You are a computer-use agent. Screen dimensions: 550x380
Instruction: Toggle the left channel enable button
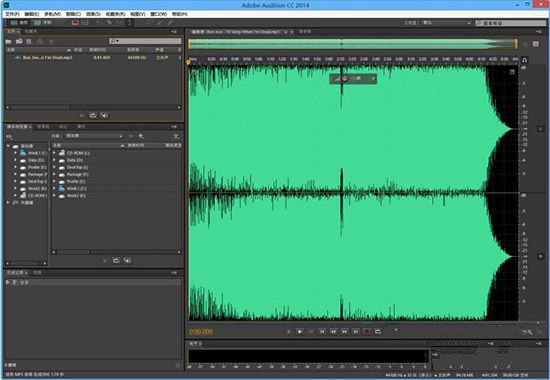[541, 129]
